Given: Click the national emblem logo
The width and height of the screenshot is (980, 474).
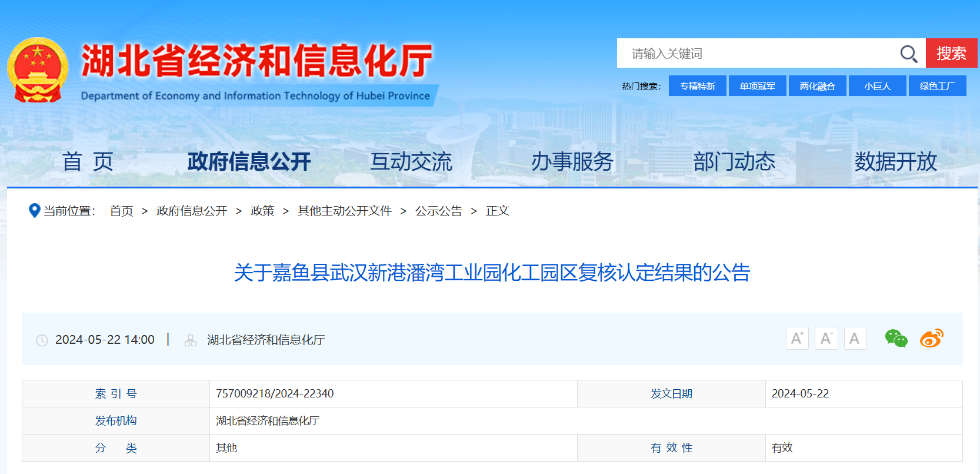Looking at the screenshot, I should (x=38, y=70).
